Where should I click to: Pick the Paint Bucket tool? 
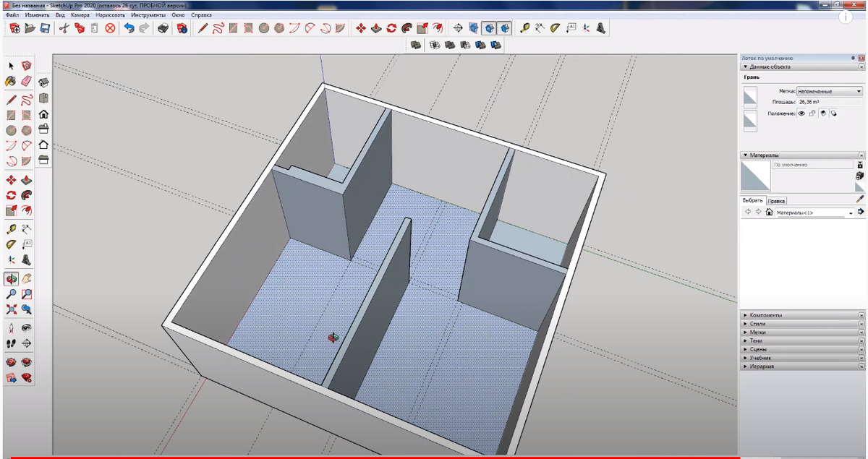[x=12, y=81]
